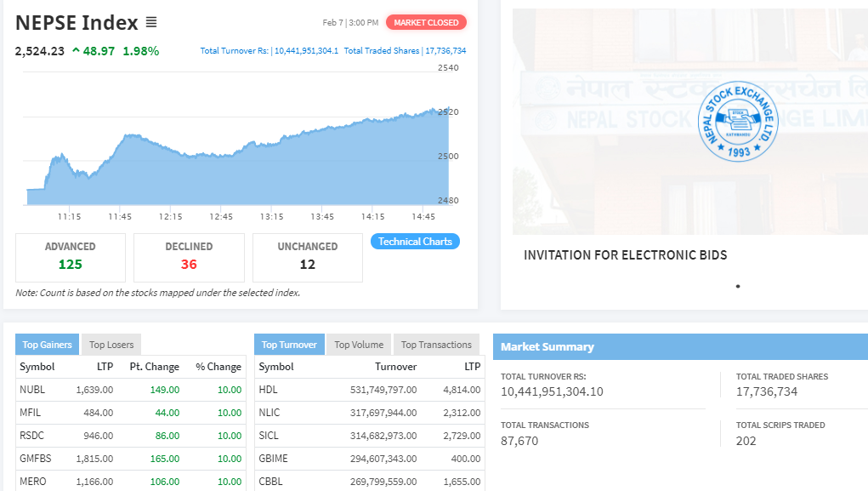Click the Technical Charts button

pos(415,242)
